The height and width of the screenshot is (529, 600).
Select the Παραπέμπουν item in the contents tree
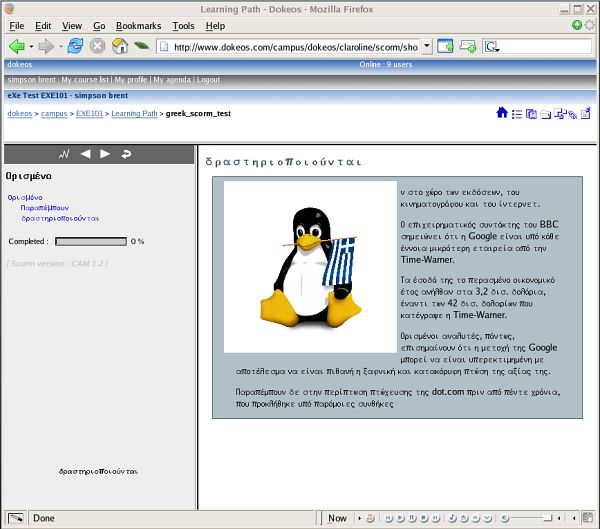[x=45, y=208]
